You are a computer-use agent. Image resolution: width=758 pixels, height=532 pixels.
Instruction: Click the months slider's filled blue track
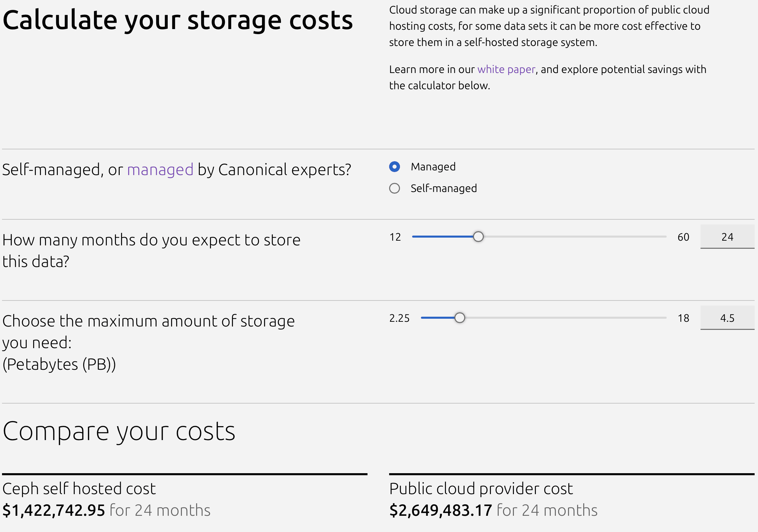[443, 237]
